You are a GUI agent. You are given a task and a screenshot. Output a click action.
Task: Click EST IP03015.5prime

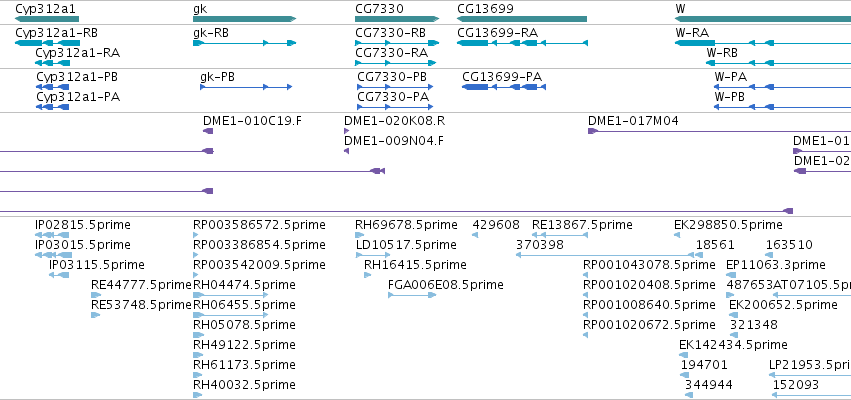click(53, 255)
